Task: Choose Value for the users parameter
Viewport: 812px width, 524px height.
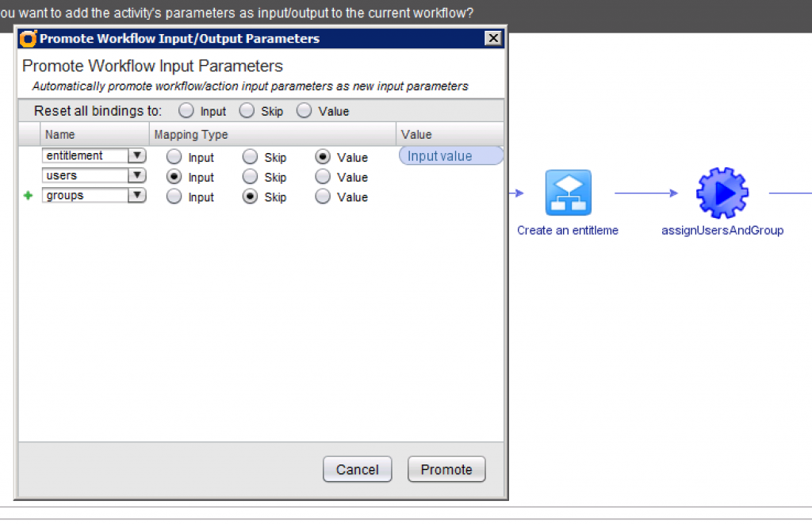Action: [323, 177]
